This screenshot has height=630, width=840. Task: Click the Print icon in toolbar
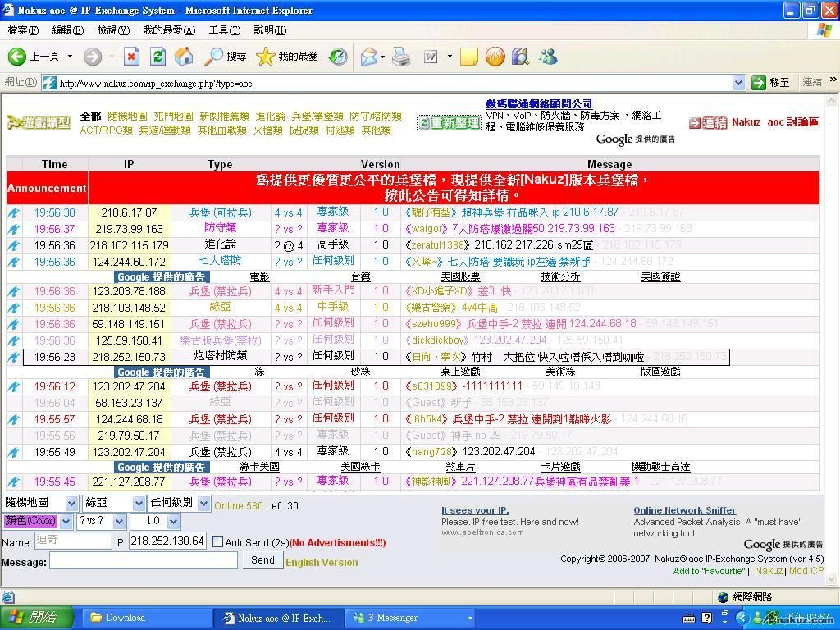(400, 56)
